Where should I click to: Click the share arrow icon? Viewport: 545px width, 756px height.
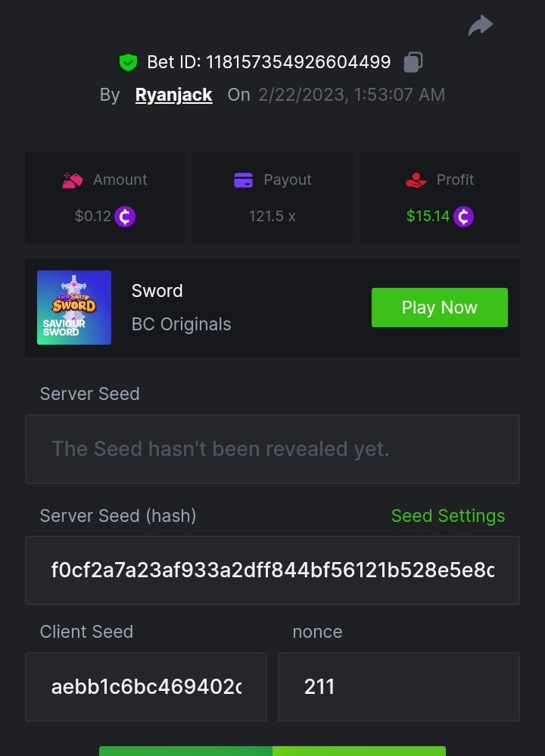coord(480,27)
